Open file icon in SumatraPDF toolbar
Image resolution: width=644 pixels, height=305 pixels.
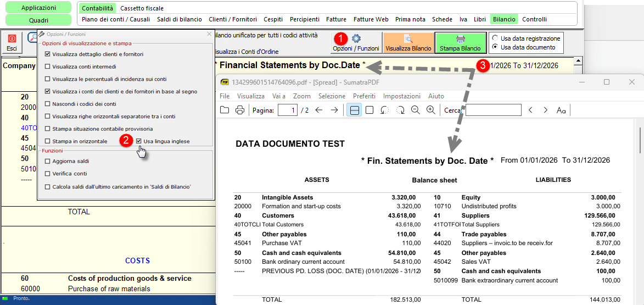coord(225,110)
